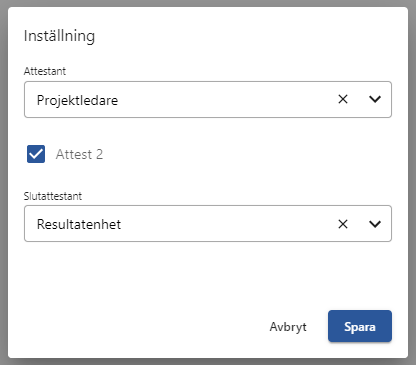Click the Slutattestant field label

(53, 196)
